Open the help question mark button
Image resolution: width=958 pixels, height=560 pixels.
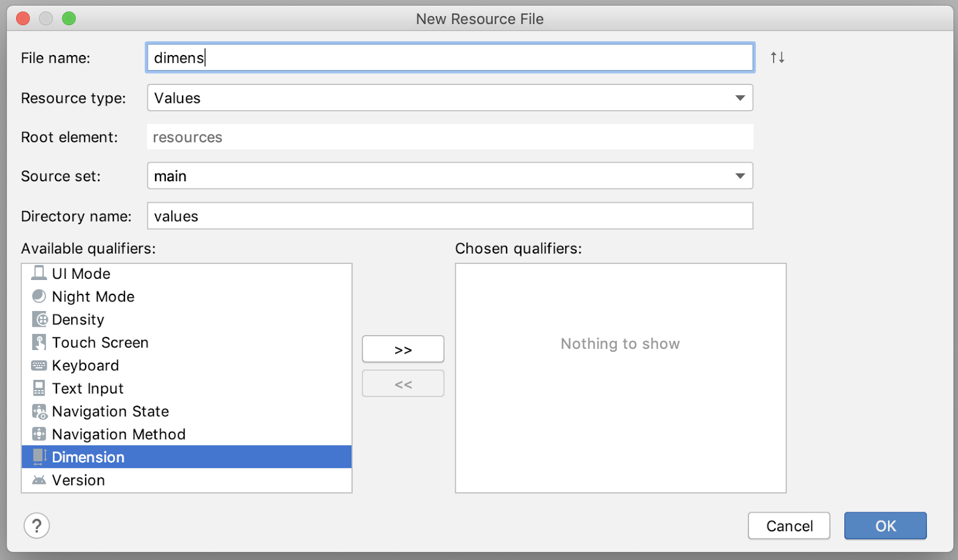pyautogui.click(x=37, y=526)
